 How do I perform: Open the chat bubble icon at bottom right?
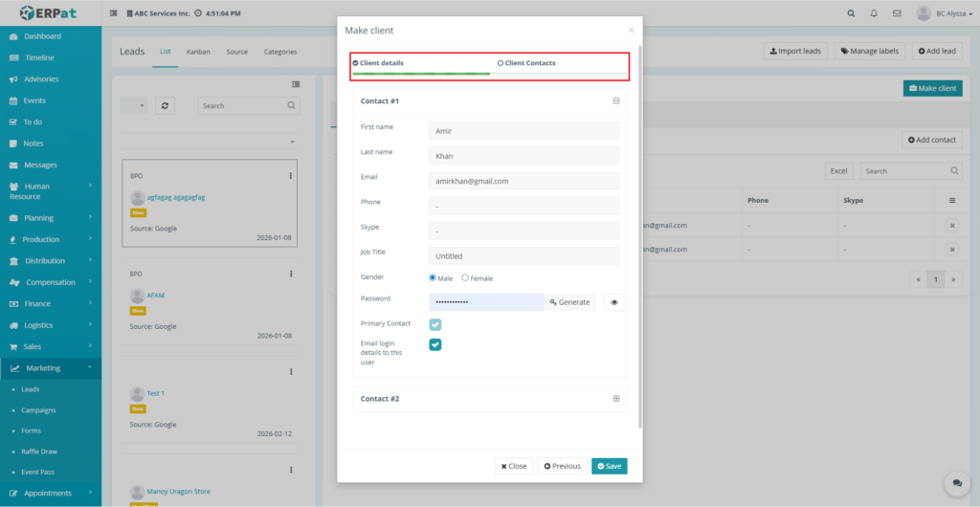[954, 483]
